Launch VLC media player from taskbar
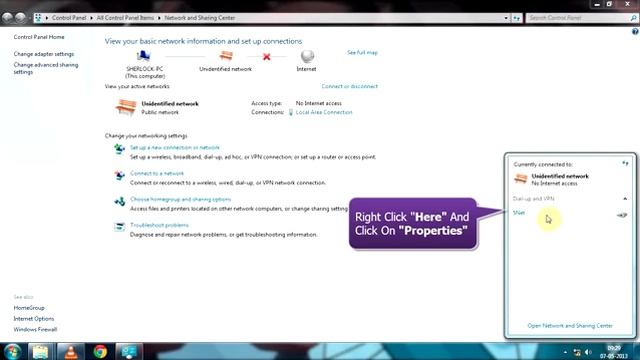 [x=70, y=352]
